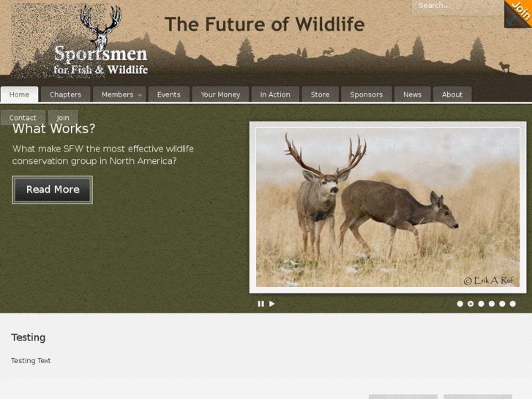Expand the Members menu dropdown arrow
Image resolution: width=532 pixels, height=399 pixels.
click(140, 95)
